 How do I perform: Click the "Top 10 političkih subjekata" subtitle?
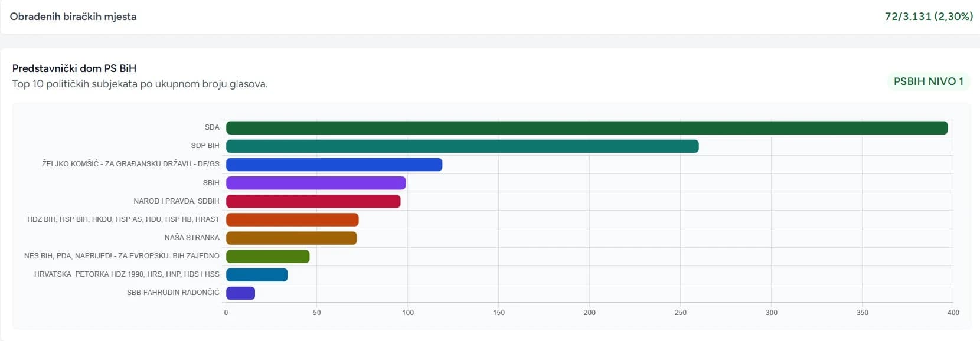140,84
